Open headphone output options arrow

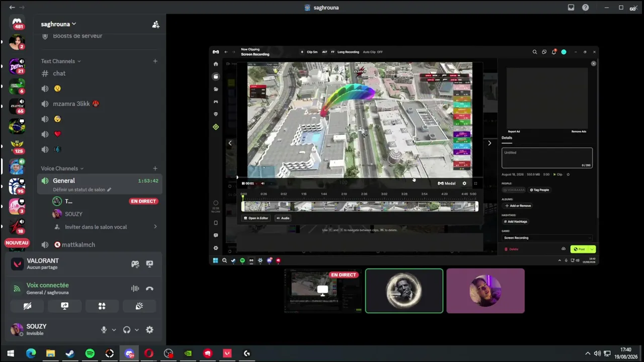pos(136,330)
